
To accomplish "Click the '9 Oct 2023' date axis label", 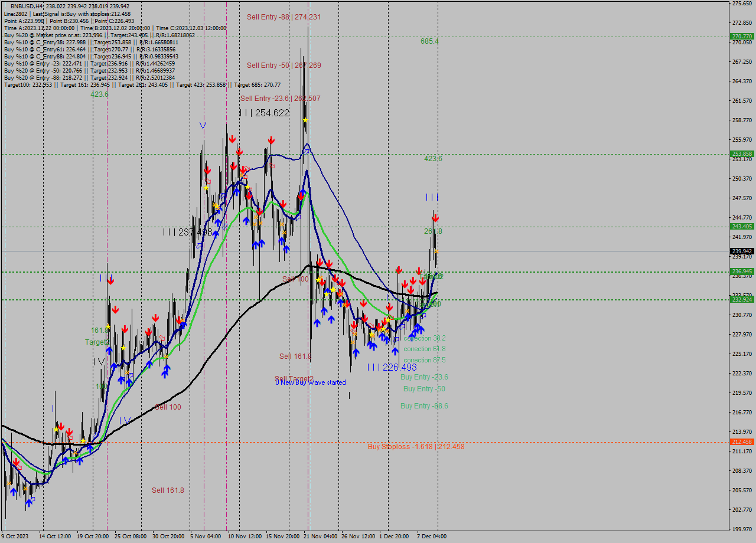I will click(15, 537).
